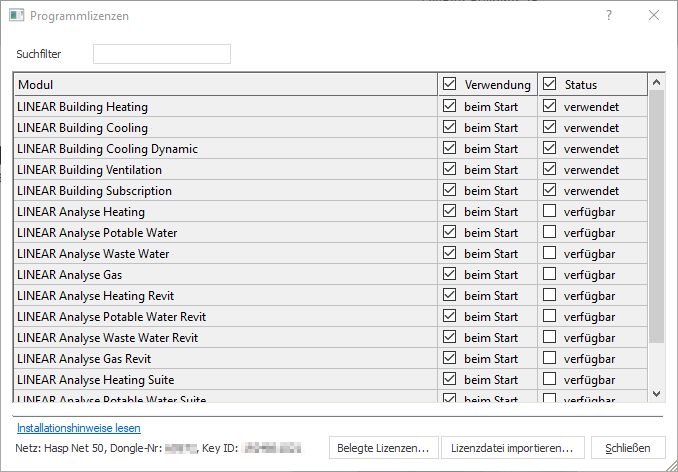
Task: Check status box for LINEAR Analyse Waste Water
Action: [550, 253]
